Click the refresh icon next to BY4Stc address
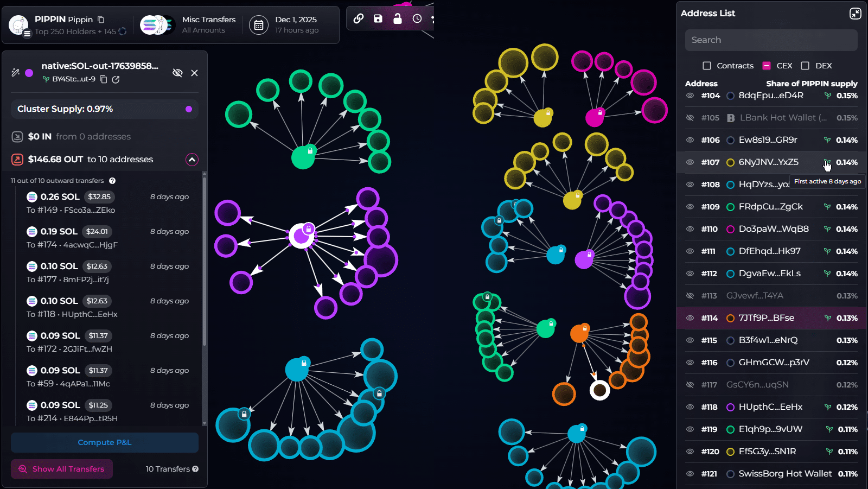 point(116,79)
